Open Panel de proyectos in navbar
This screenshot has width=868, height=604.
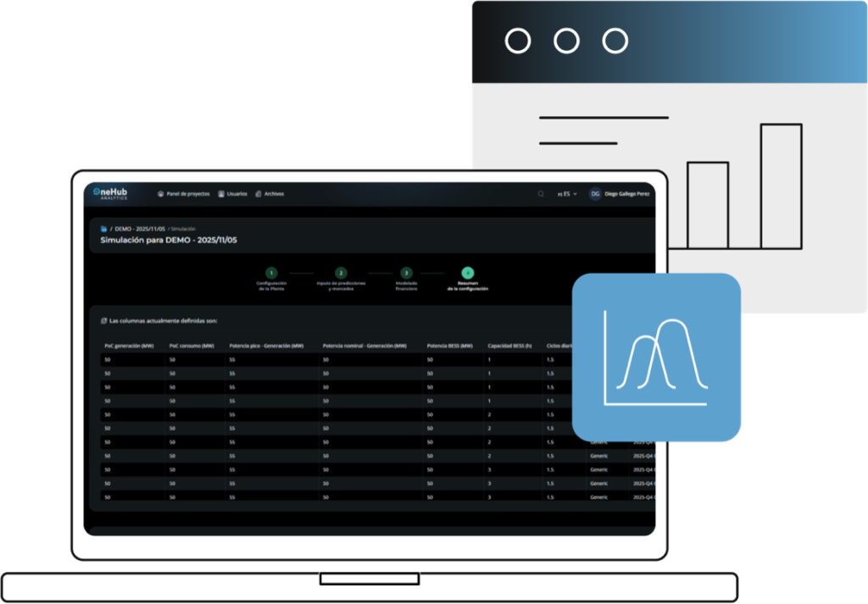point(184,194)
